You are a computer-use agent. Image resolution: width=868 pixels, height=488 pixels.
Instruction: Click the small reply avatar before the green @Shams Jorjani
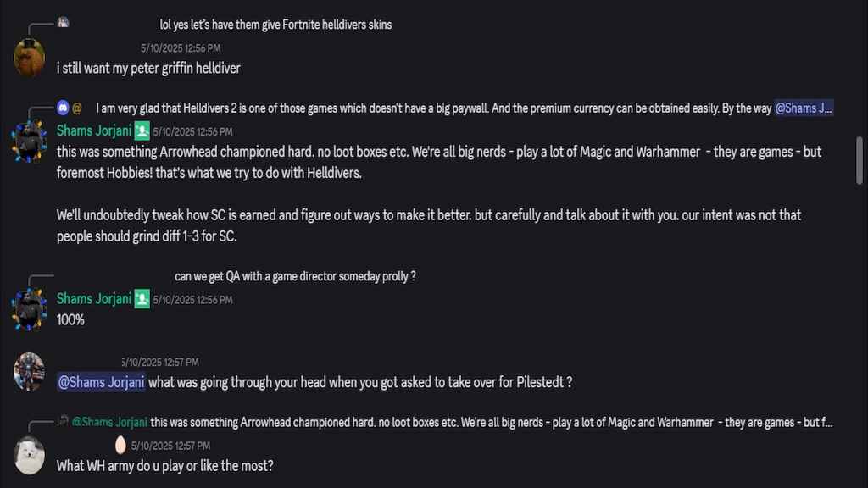click(63, 421)
